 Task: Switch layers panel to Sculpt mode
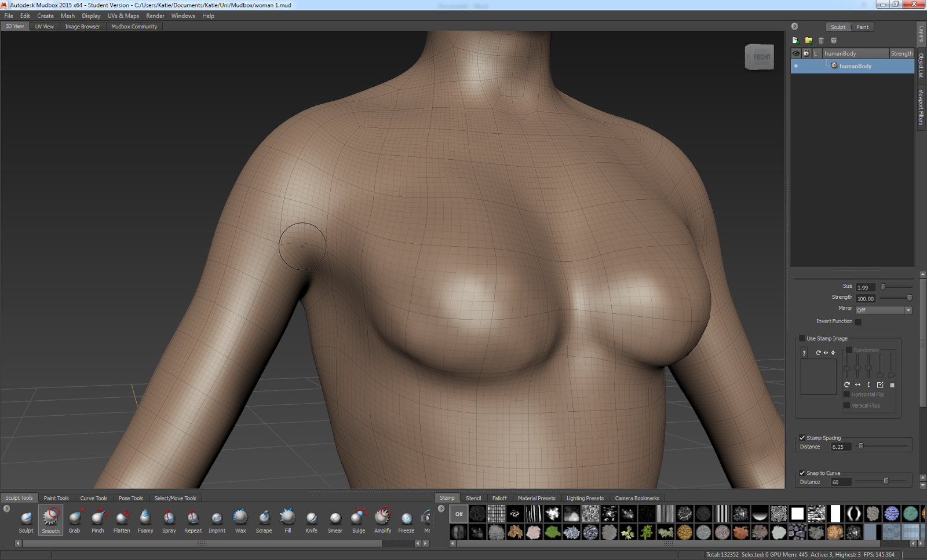pos(838,27)
